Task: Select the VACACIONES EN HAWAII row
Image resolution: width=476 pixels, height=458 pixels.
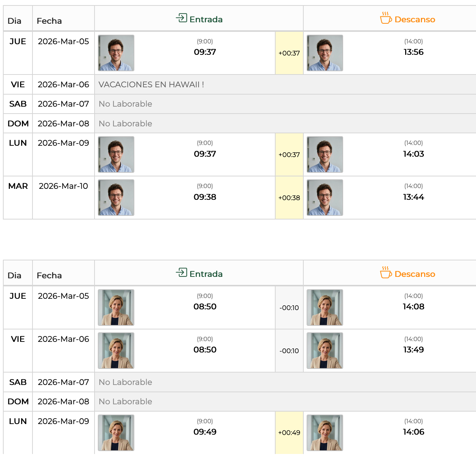Action: [151, 85]
